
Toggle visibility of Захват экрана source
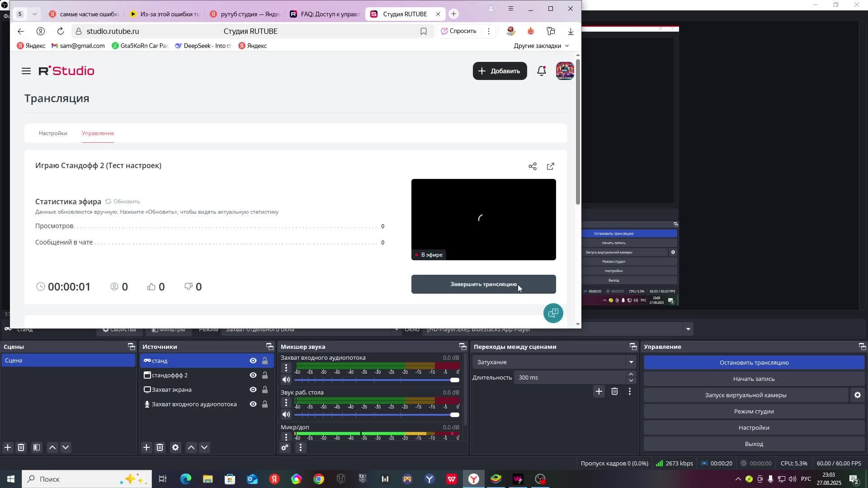click(253, 390)
